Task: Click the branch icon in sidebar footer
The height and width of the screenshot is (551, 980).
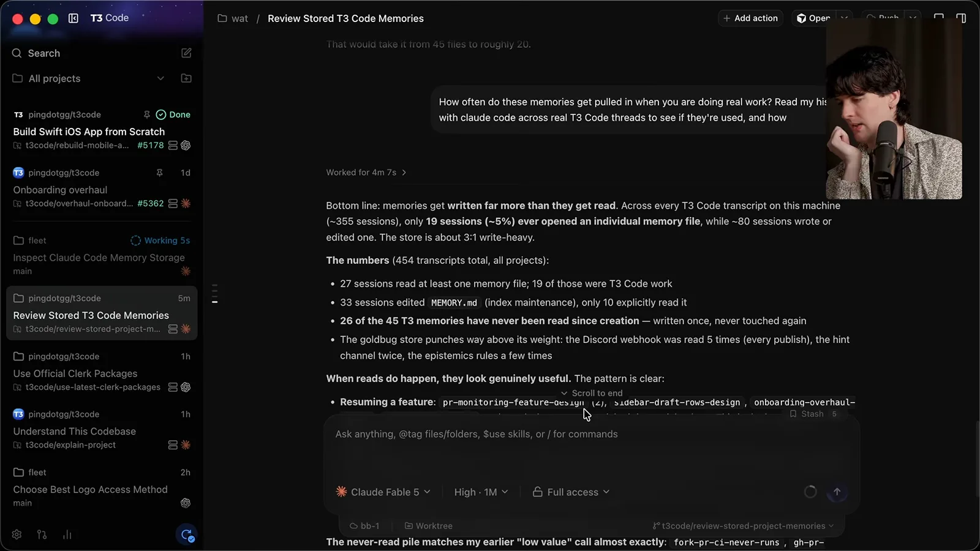Action: click(42, 534)
